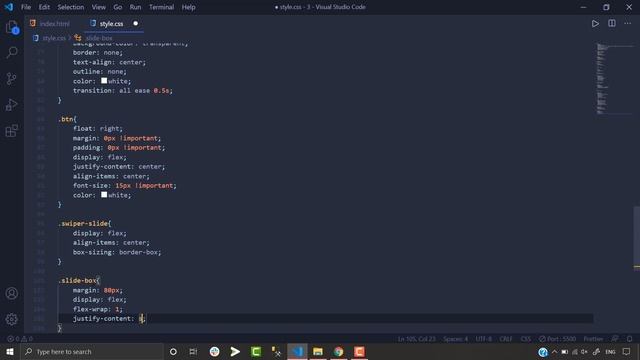The height and width of the screenshot is (360, 640).
Task: Open the Selection menu
Action: pyautogui.click(x=71, y=7)
